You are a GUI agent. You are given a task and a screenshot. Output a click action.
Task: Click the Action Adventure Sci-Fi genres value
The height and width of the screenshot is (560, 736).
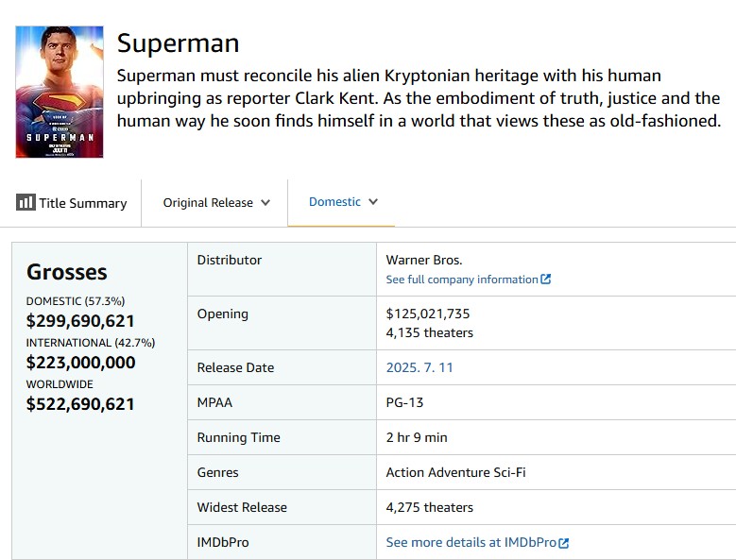pos(455,472)
